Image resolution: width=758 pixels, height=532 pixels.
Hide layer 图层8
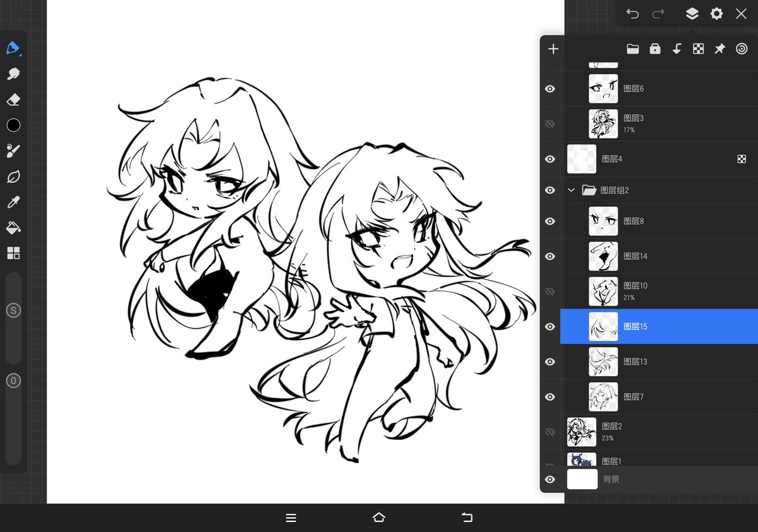pos(550,221)
